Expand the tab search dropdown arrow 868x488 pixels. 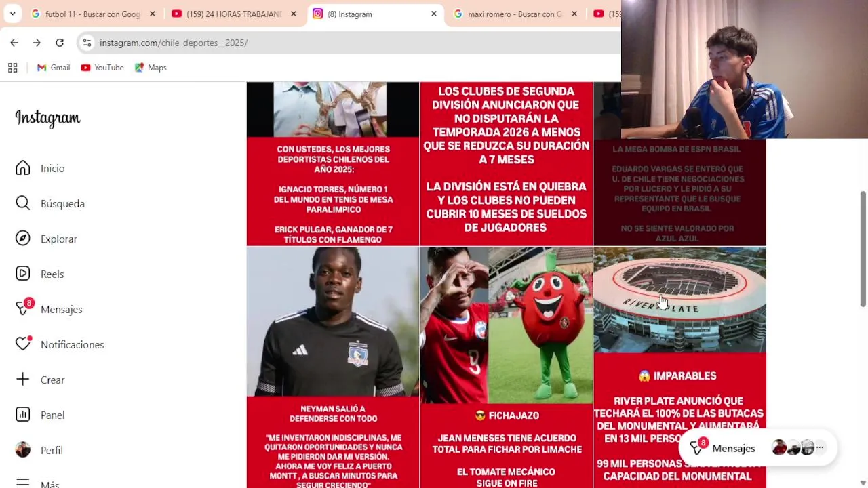pyautogui.click(x=12, y=14)
